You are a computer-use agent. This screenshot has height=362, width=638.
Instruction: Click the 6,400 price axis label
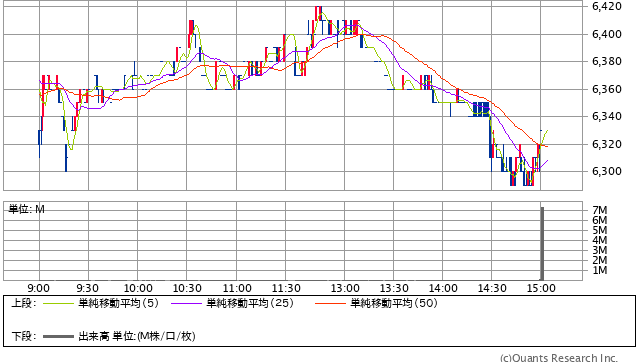coord(607,34)
